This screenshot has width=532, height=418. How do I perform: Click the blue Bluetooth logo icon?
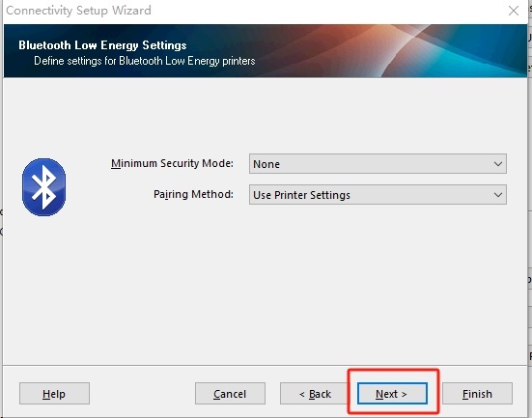(43, 187)
